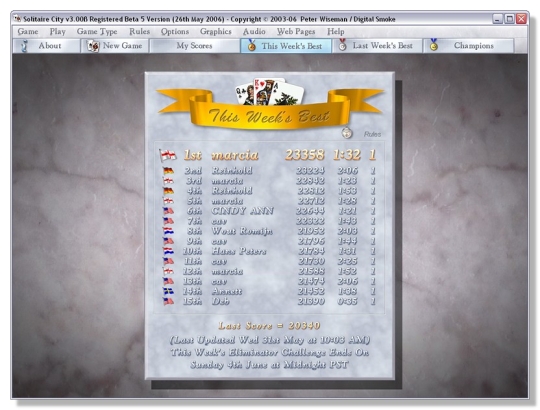The height and width of the screenshot is (410, 540).
Task: Click the playing cards emblem above banner
Action: pyautogui.click(x=270, y=92)
